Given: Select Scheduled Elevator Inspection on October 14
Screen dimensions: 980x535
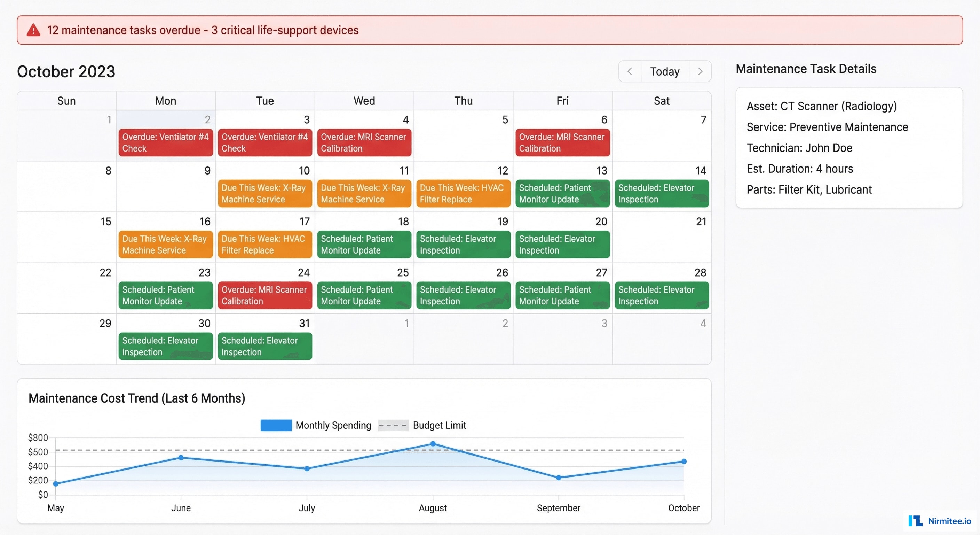Looking at the screenshot, I should click(x=662, y=193).
